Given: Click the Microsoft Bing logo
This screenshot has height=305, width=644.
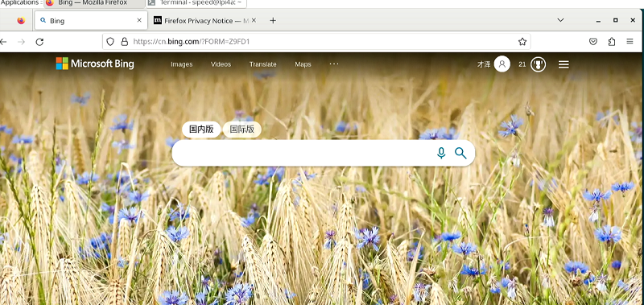Looking at the screenshot, I should 95,64.
